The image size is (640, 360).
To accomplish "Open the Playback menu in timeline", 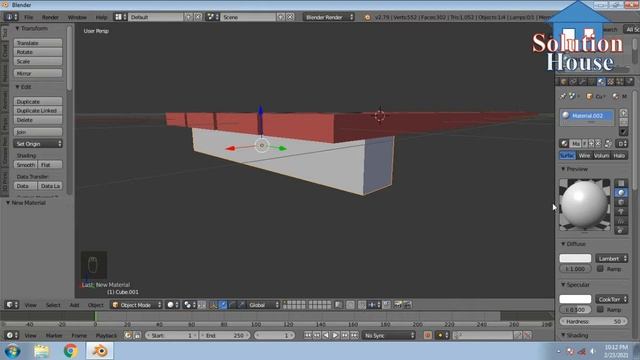I will 106,335.
